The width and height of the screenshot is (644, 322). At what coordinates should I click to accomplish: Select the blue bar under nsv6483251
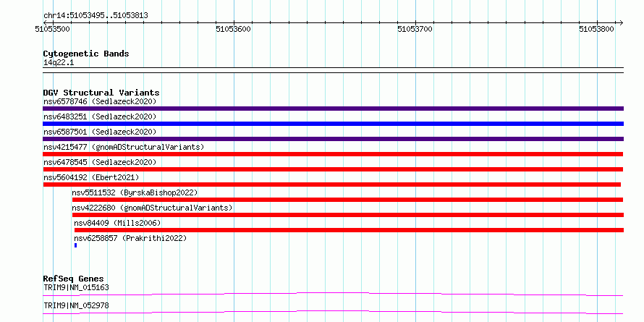[333, 124]
